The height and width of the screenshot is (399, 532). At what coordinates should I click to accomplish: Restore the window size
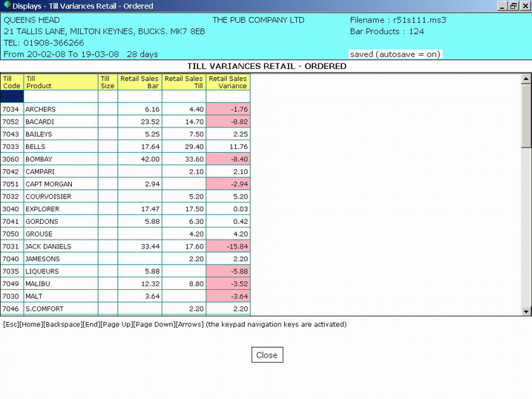point(513,6)
